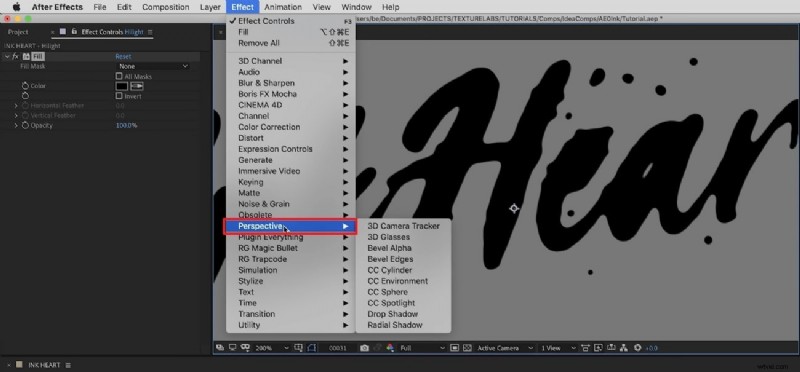800x372 pixels.
Task: Choose Remove All in Effect menu
Action: point(291,43)
